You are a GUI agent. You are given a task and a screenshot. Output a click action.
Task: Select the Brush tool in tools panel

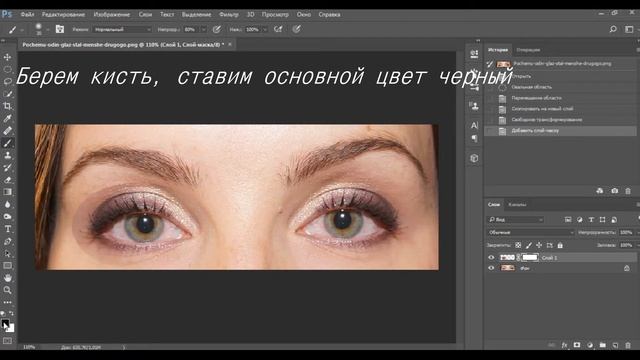(7, 143)
